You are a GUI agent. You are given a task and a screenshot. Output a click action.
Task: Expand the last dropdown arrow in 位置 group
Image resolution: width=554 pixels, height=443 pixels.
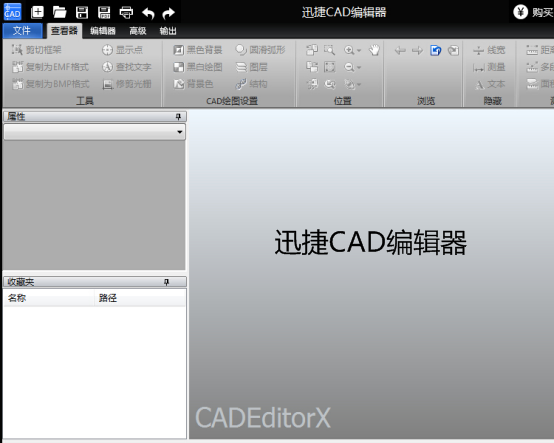coord(359,84)
